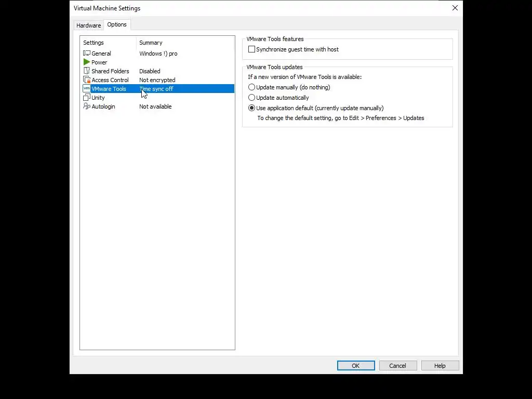The image size is (532, 399).
Task: Select the General settings row
Action: (x=157, y=54)
